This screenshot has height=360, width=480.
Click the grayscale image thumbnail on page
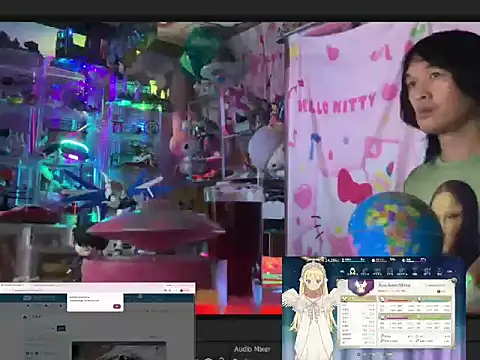click(x=119, y=351)
